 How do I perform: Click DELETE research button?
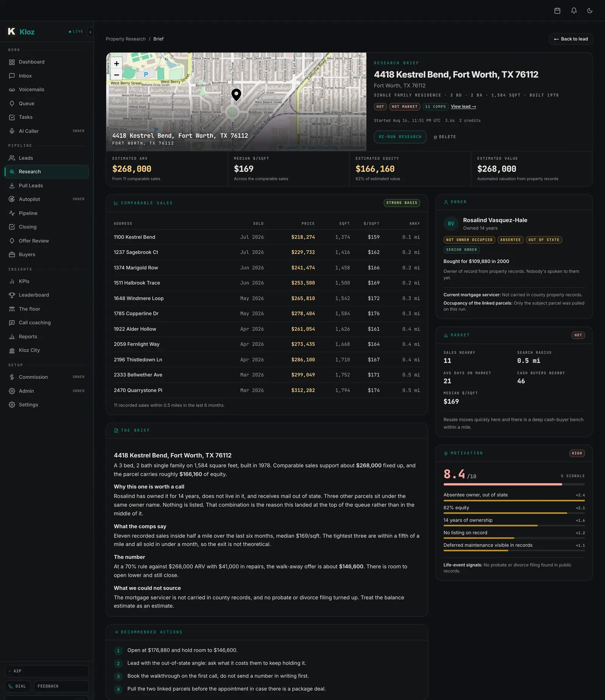click(x=445, y=137)
